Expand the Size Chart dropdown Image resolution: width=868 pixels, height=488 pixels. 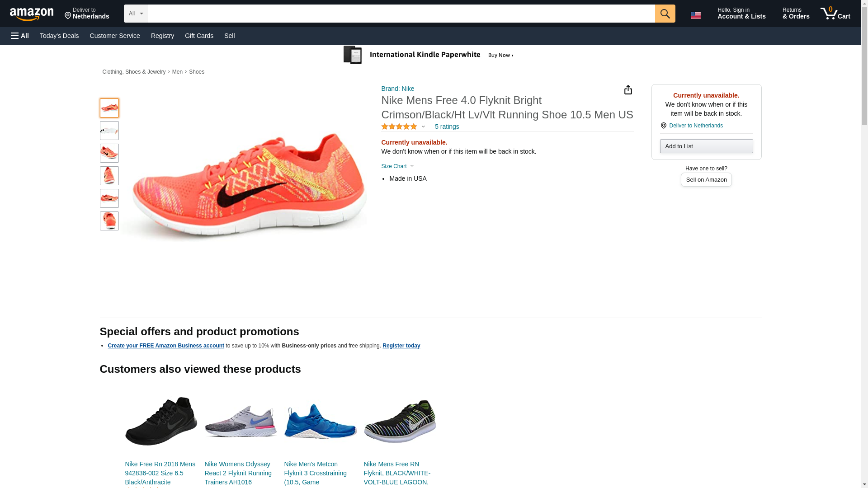[397, 166]
